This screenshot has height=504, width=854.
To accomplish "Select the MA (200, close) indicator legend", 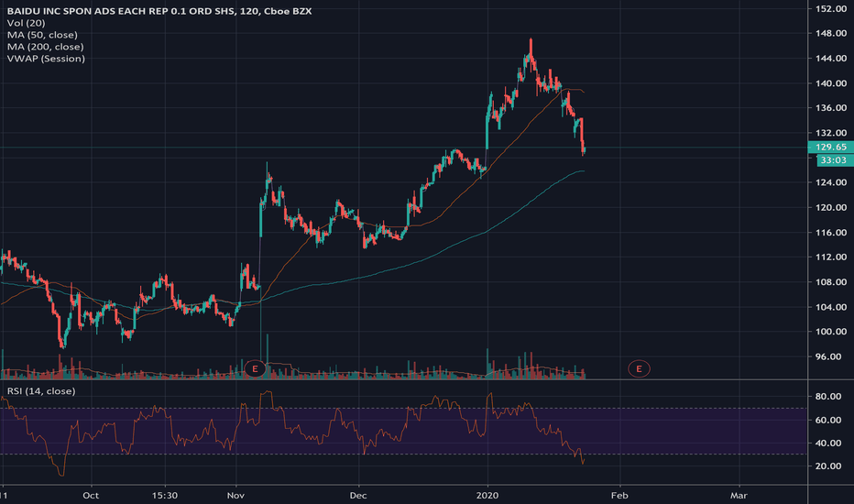I will tap(45, 47).
